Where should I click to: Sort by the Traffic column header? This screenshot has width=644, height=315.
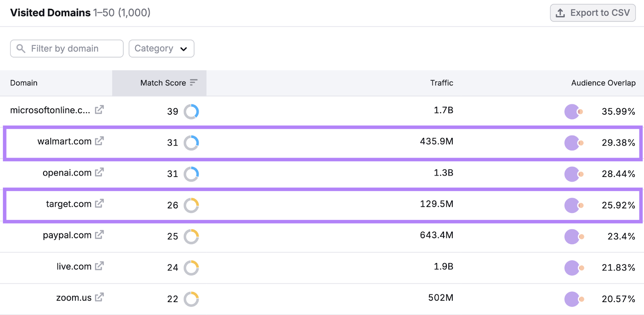click(x=442, y=83)
